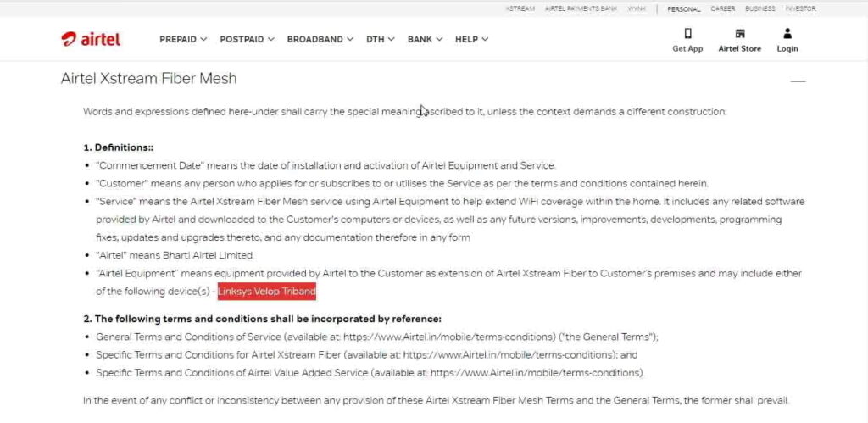Select the Investor tab in top bar
The width and height of the screenshot is (868, 423).
[800, 8]
